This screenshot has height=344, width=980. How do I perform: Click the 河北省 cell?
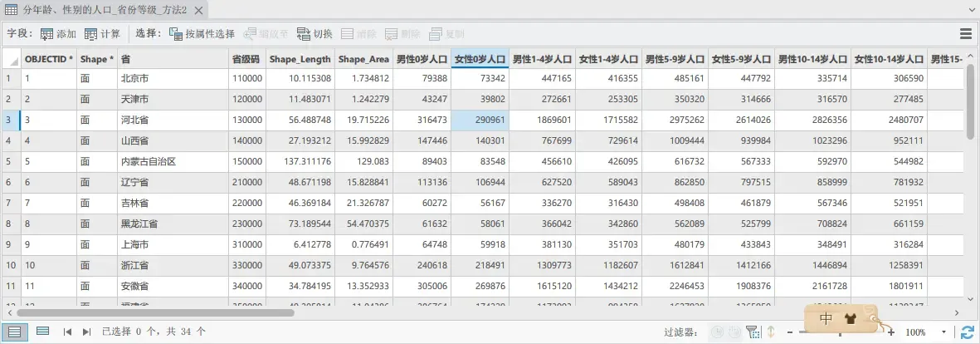173,120
